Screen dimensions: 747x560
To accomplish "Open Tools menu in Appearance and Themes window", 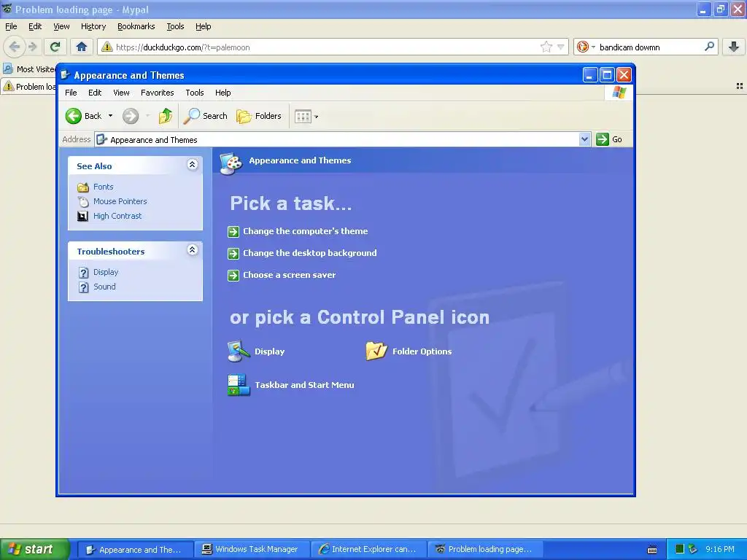I will pos(194,93).
